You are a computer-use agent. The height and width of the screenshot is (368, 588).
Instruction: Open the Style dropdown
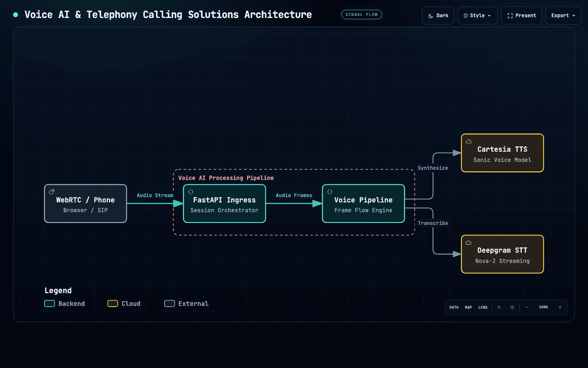[478, 16]
